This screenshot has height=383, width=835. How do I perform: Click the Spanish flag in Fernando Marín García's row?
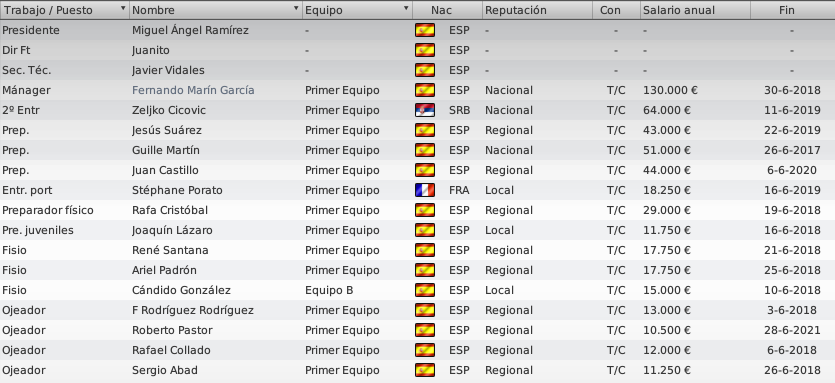(x=424, y=90)
